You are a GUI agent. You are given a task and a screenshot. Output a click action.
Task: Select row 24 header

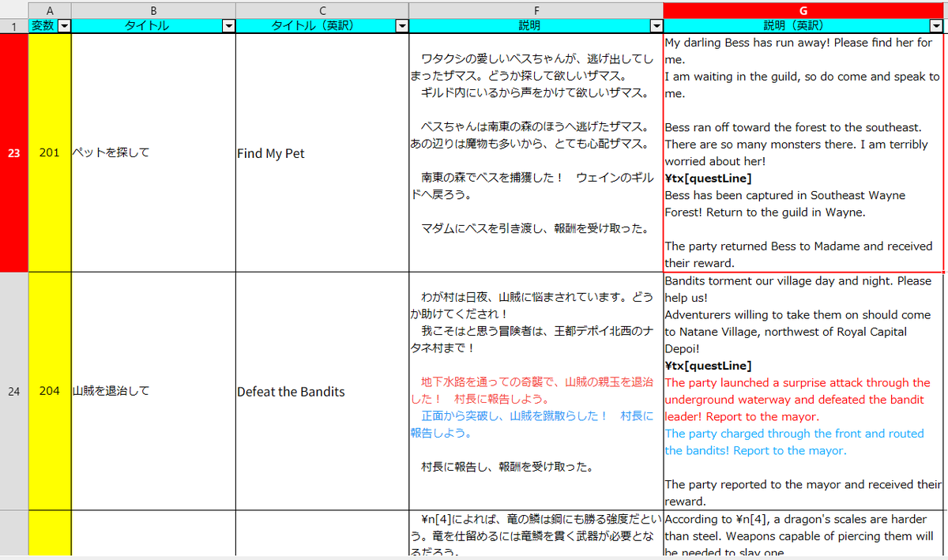(13, 391)
